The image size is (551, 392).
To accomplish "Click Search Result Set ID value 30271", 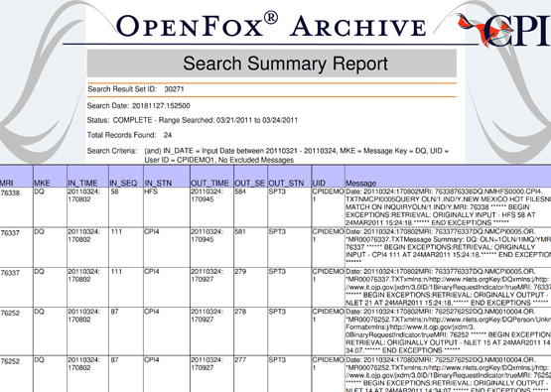I will click(174, 89).
